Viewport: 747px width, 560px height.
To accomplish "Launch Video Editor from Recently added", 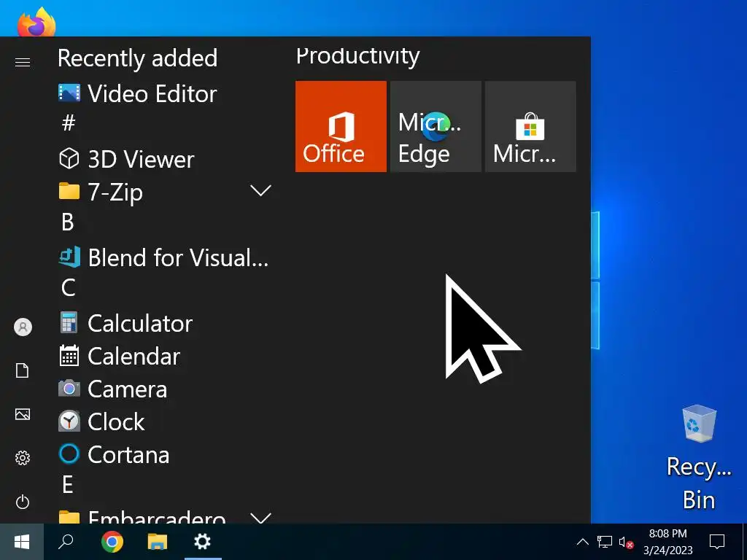I will (166, 94).
